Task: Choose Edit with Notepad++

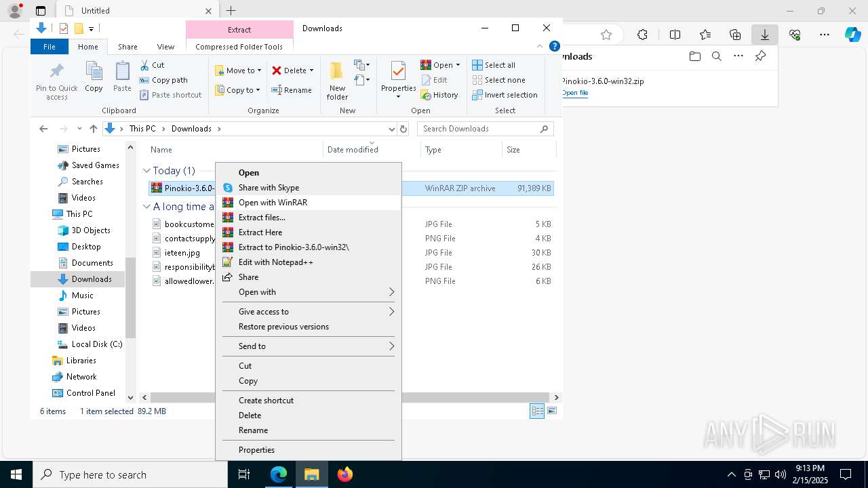Action: point(309,262)
